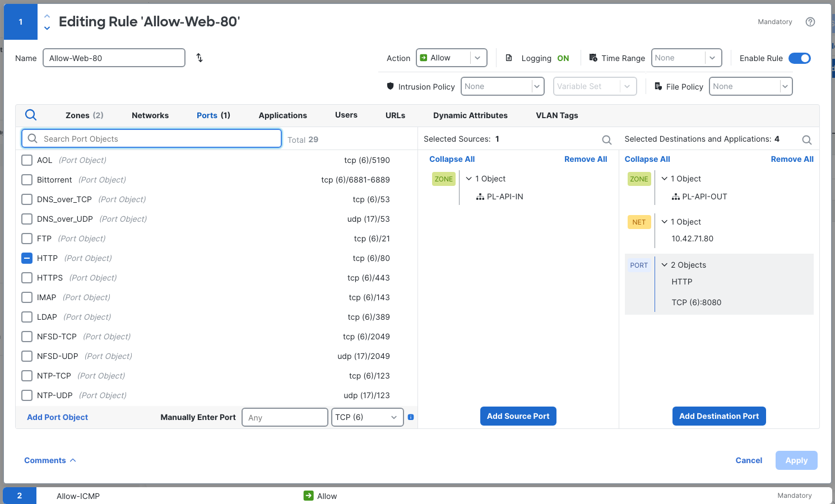
Task: Focus the Search Port Objects field
Action: click(151, 139)
